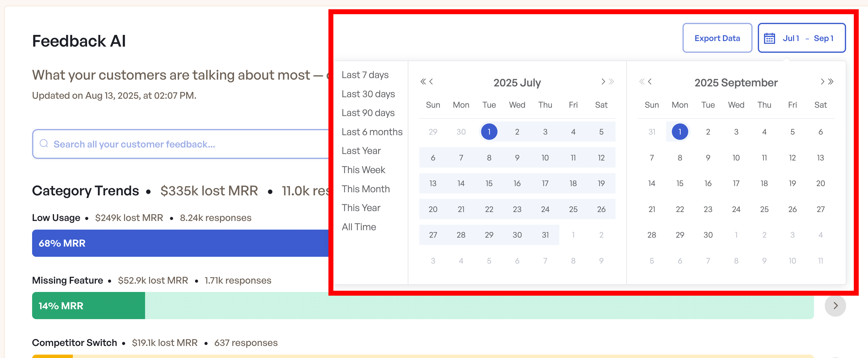Choose the This Week option
Image resolution: width=868 pixels, height=358 pixels.
364,170
